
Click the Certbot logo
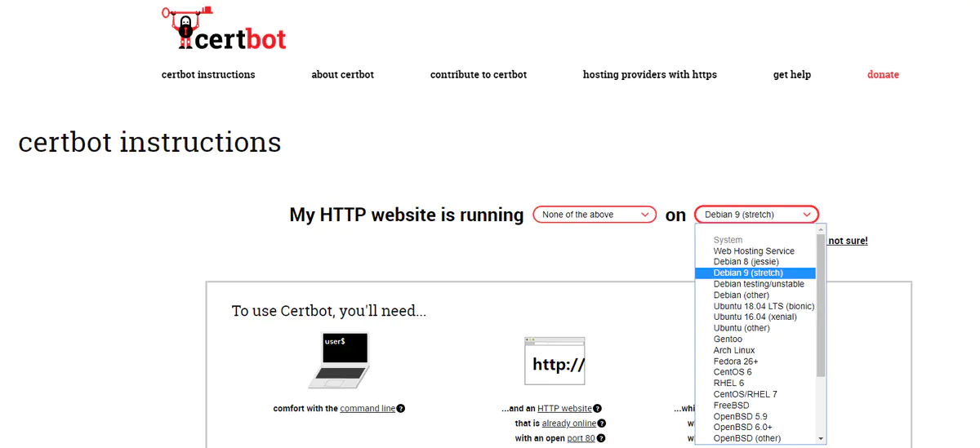pos(225,29)
